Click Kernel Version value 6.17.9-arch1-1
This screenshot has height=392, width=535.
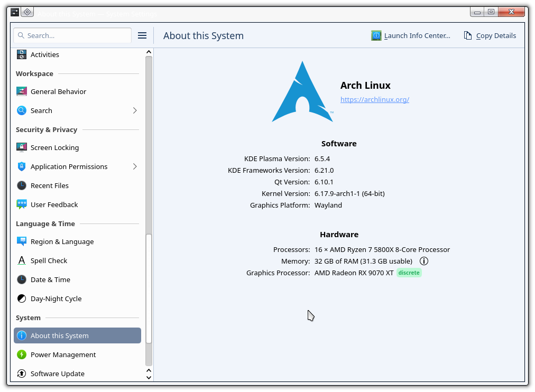(x=349, y=193)
